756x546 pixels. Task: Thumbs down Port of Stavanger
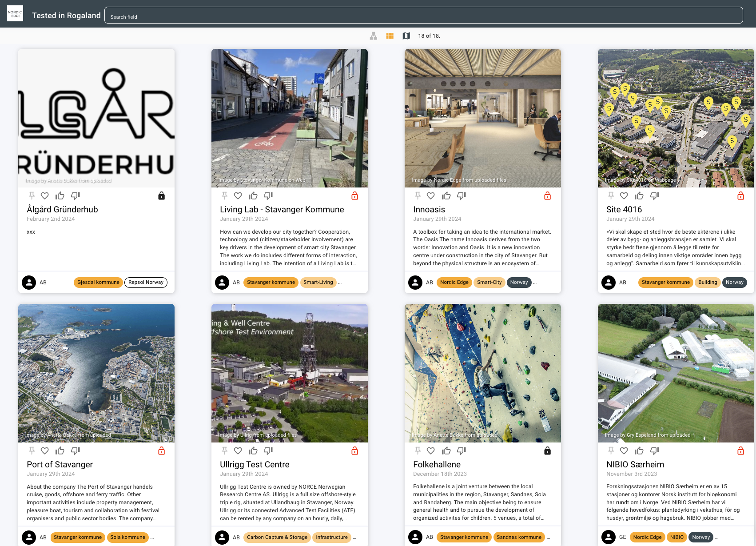[76, 450]
